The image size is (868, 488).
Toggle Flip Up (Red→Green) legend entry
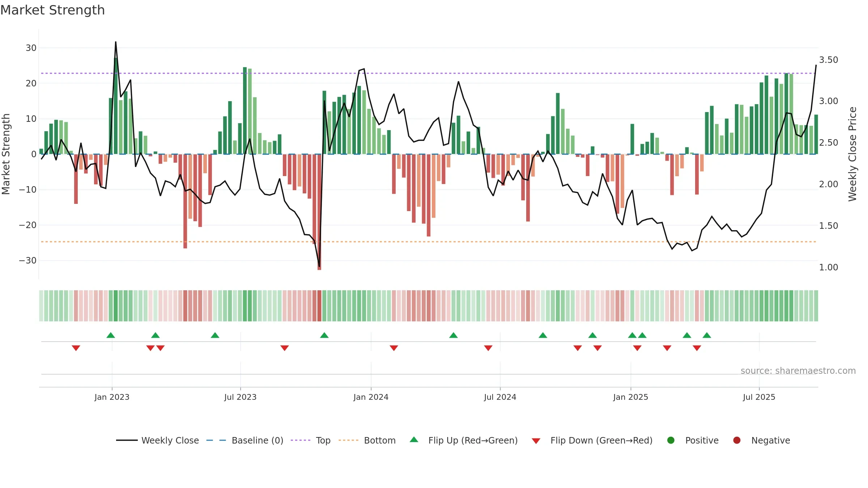coord(464,440)
